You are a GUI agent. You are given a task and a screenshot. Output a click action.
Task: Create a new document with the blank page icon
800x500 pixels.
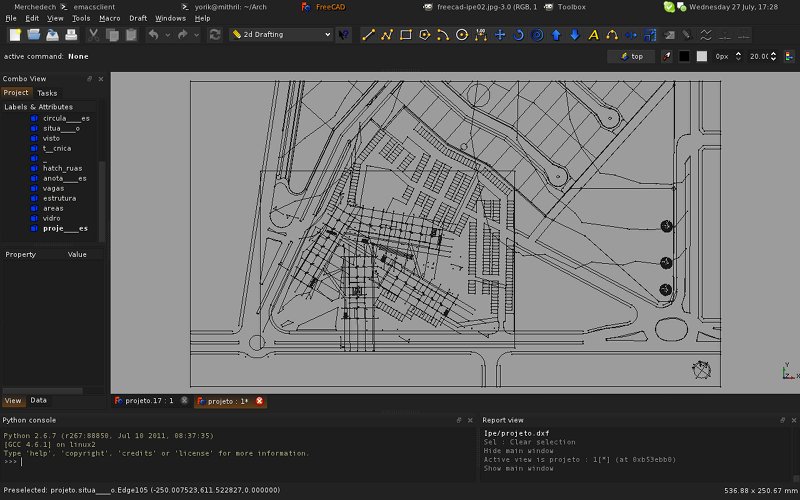(x=15, y=35)
